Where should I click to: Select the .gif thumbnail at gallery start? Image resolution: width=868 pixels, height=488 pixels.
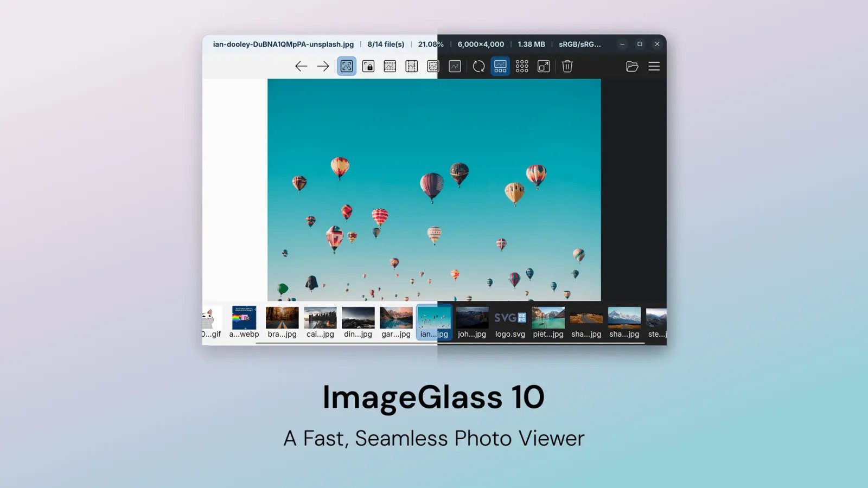coord(212,322)
